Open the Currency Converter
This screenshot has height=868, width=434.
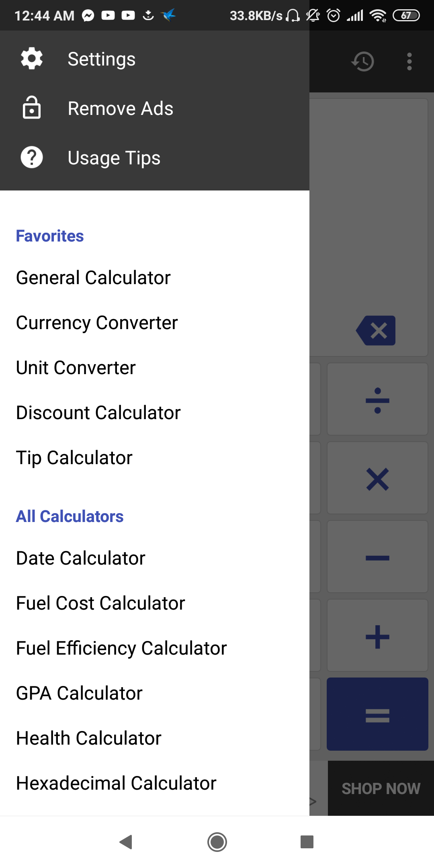point(97,323)
